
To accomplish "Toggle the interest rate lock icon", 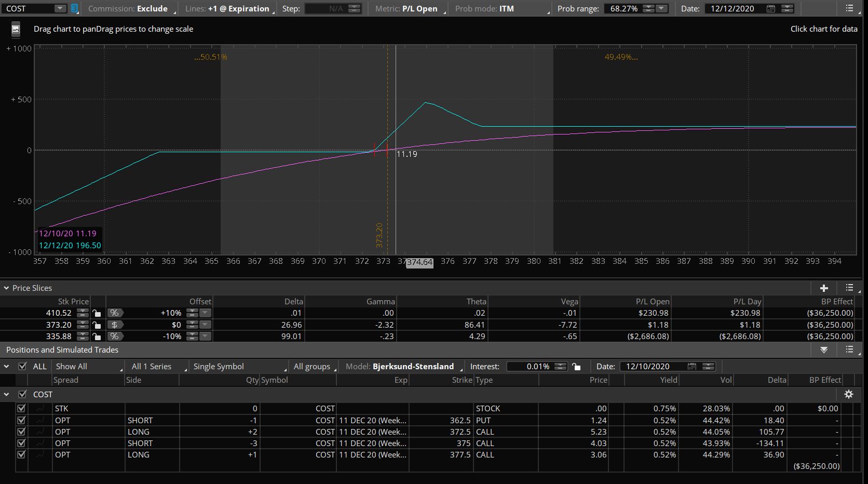I will point(576,367).
